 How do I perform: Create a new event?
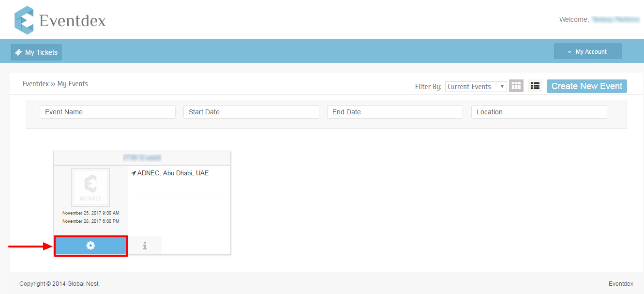pyautogui.click(x=587, y=86)
